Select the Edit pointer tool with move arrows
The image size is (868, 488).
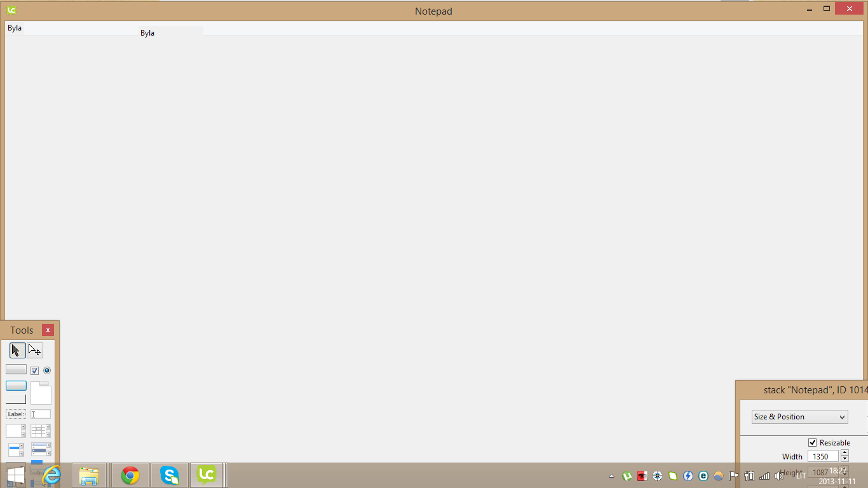click(x=35, y=350)
